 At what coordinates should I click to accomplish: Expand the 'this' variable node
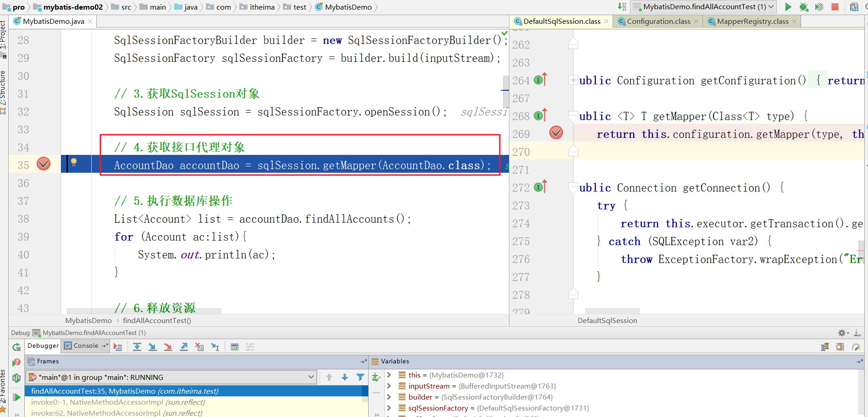click(389, 375)
